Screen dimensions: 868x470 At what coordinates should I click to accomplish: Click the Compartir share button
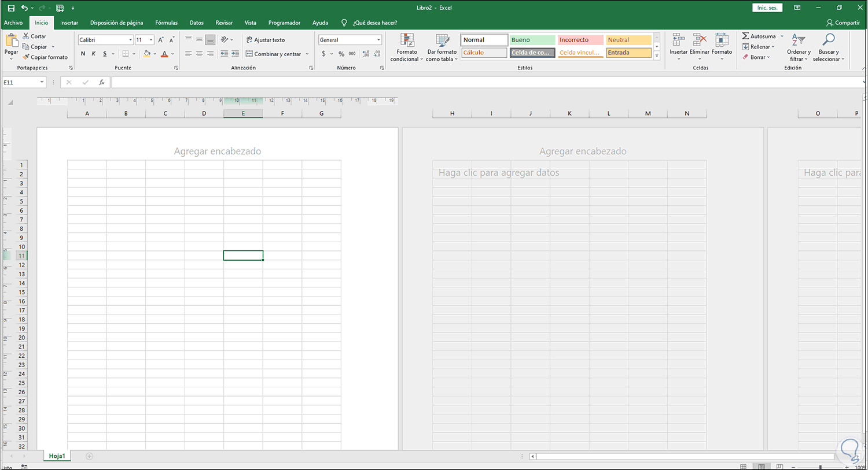pos(843,23)
